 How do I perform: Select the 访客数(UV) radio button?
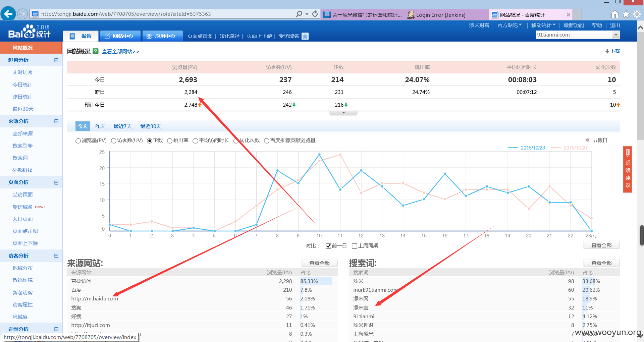pyautogui.click(x=114, y=141)
